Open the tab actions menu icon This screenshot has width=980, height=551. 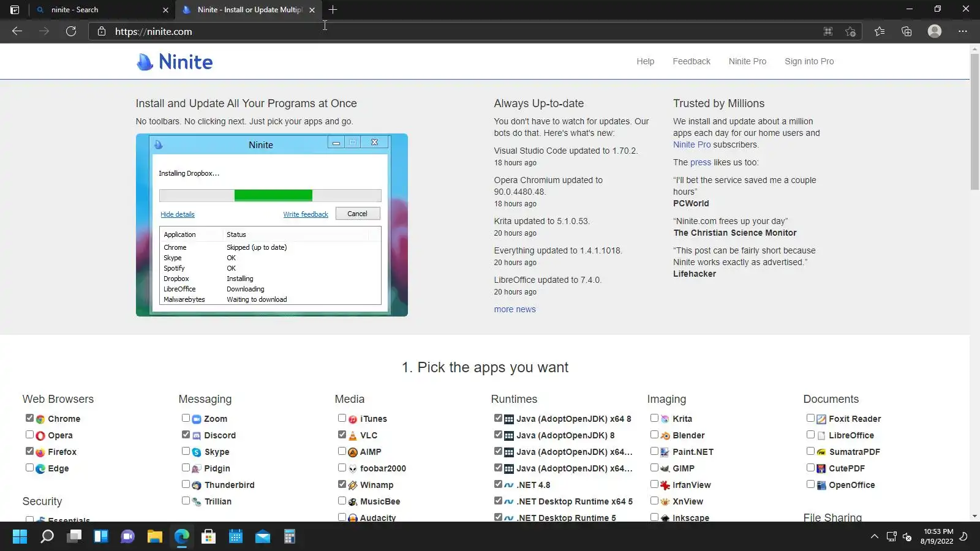click(15, 10)
